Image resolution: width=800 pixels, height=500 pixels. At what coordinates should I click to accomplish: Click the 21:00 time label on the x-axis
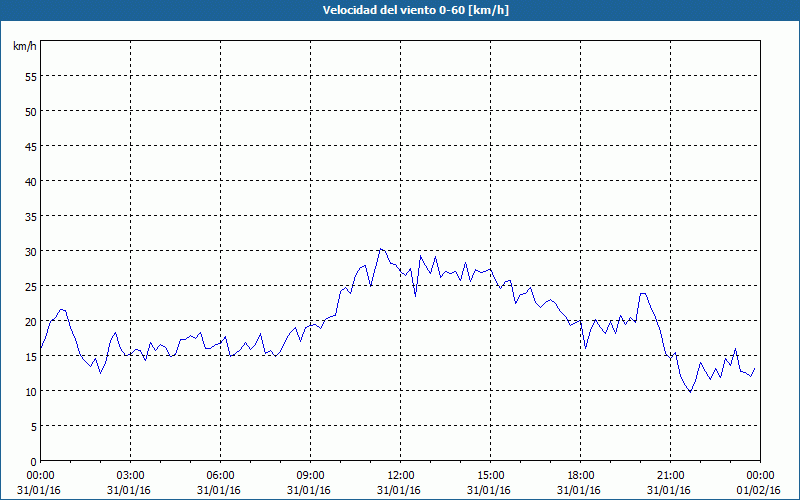[x=670, y=476]
